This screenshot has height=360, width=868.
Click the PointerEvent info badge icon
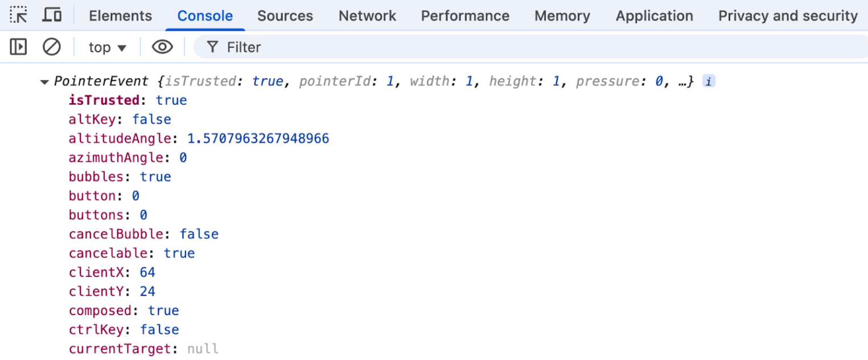coord(708,81)
